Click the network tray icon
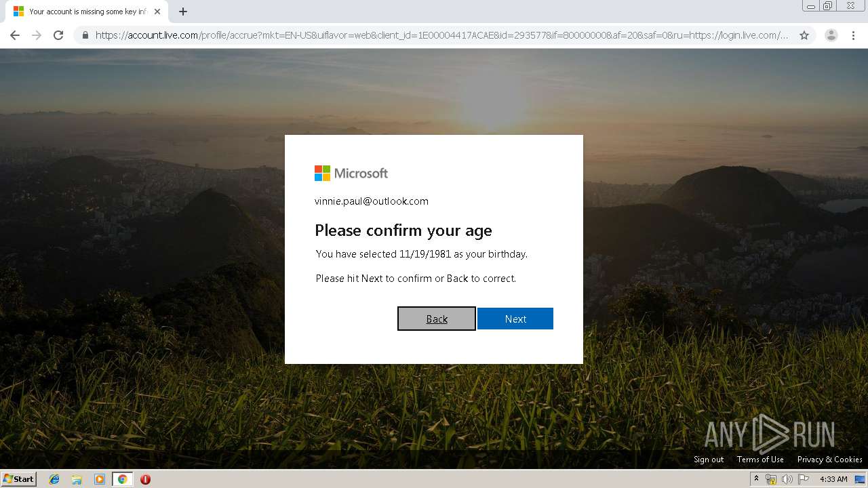 pos(771,479)
